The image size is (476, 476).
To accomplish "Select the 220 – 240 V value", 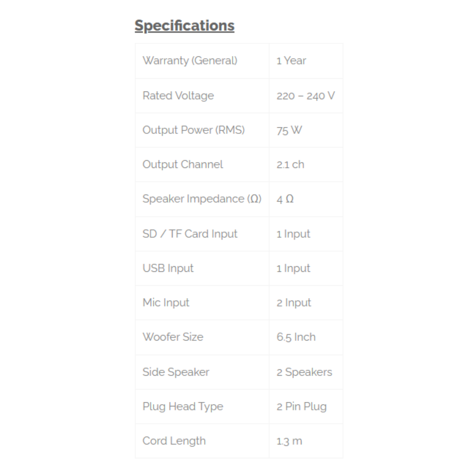I will pos(305,96).
